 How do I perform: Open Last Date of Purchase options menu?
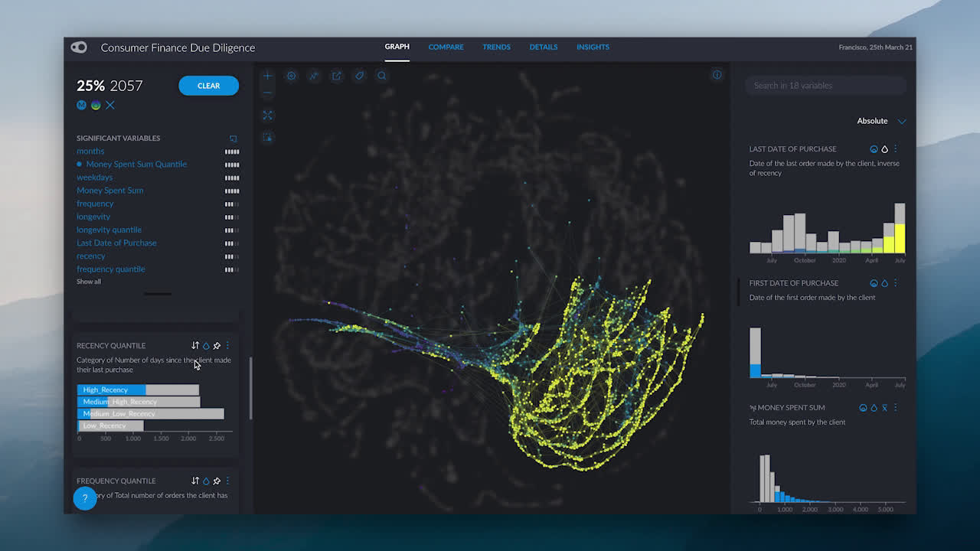click(896, 149)
